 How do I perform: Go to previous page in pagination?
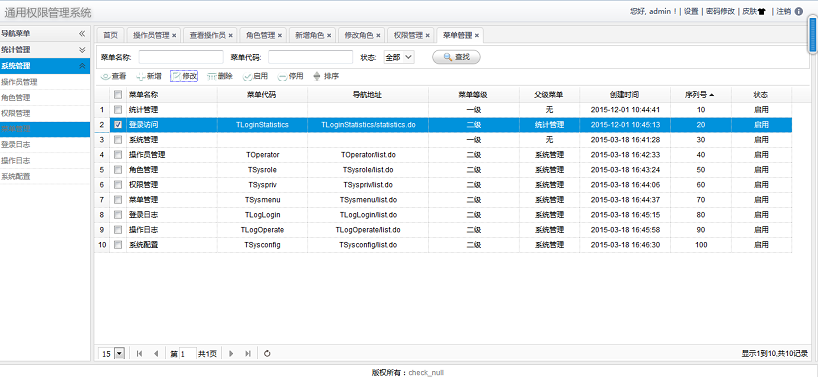coord(155,354)
